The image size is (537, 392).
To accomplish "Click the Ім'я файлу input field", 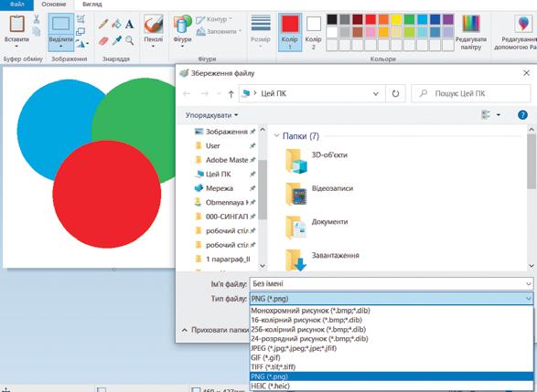I will click(x=392, y=283).
